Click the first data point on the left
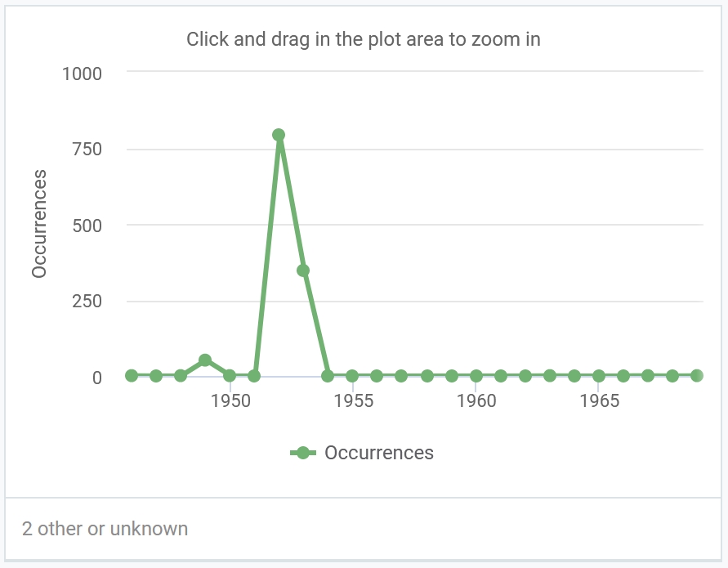728x568 pixels. (x=132, y=375)
